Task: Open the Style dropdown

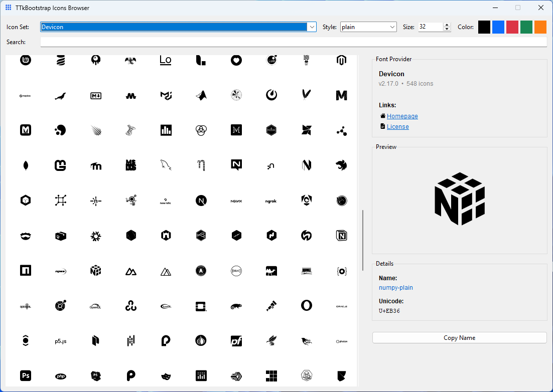Action: pyautogui.click(x=396, y=27)
